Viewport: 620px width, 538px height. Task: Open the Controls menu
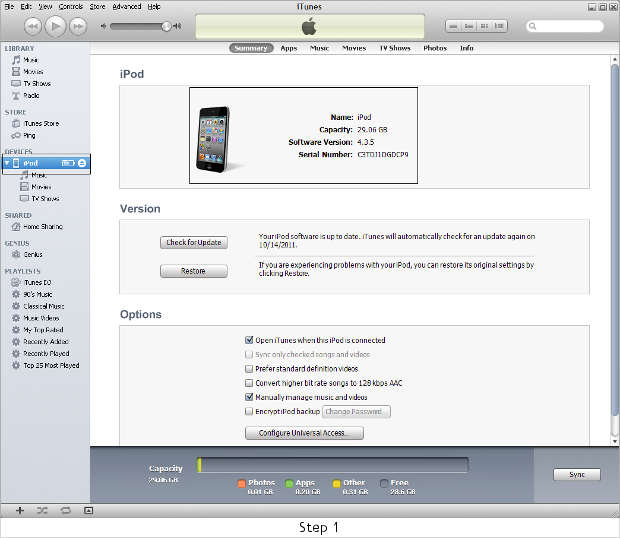[x=71, y=6]
